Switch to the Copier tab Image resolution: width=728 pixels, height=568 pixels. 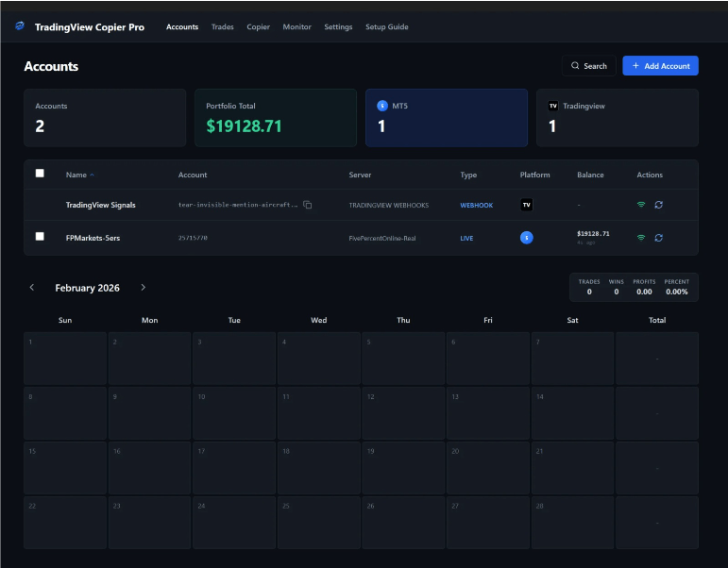[x=258, y=27]
